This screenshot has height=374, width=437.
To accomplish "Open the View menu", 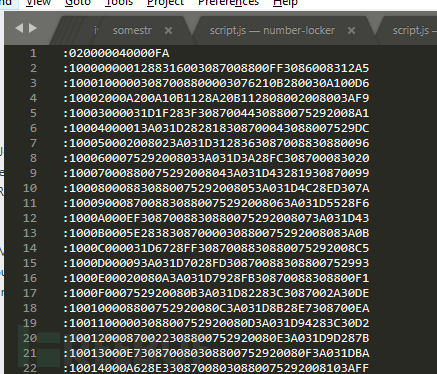I will click(39, 3).
